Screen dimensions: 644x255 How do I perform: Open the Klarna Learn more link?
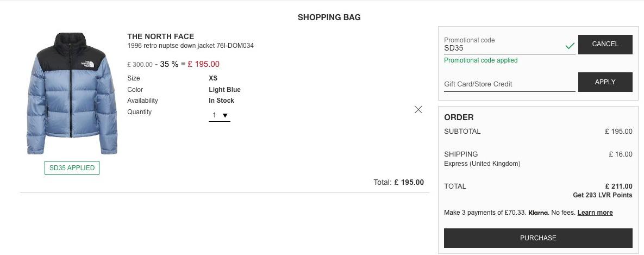point(595,213)
